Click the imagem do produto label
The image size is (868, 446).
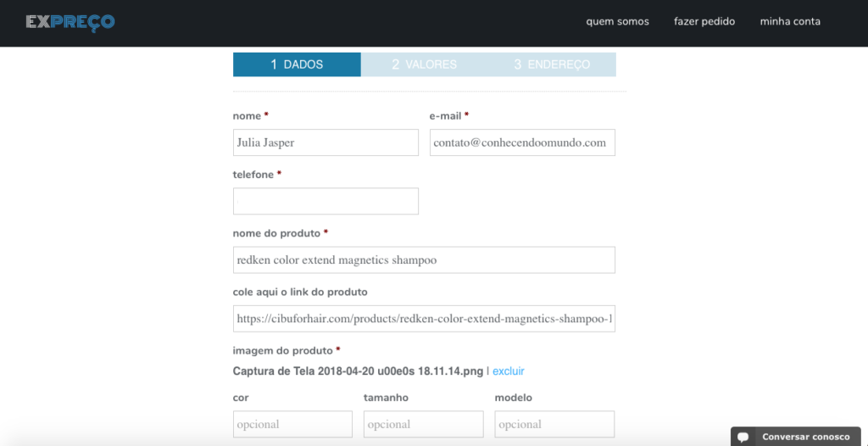coord(282,350)
